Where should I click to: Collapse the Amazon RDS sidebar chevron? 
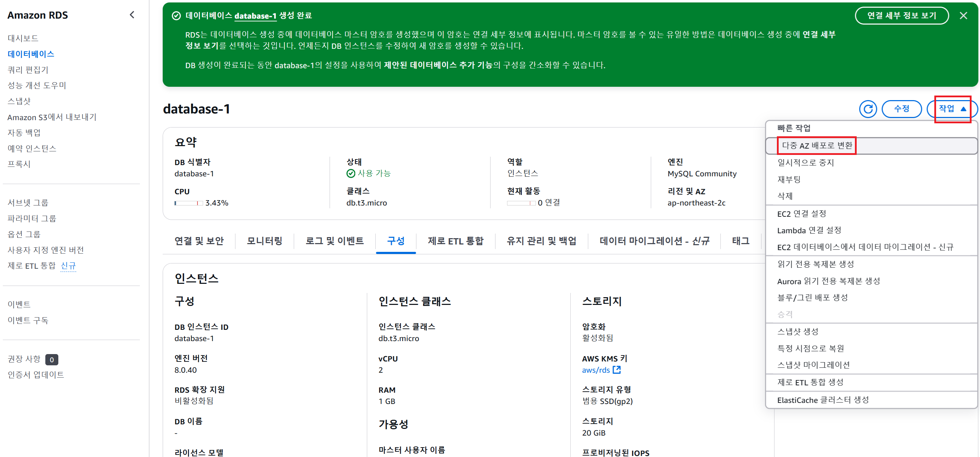coord(132,15)
